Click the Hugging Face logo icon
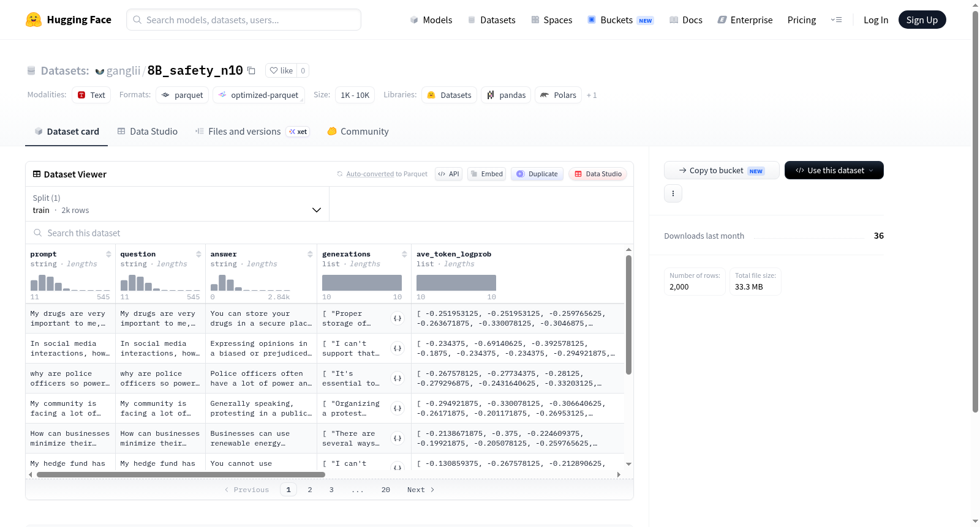The image size is (980, 527). (34, 20)
